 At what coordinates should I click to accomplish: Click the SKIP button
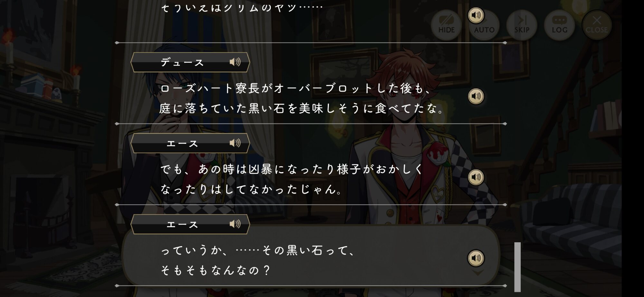[522, 25]
